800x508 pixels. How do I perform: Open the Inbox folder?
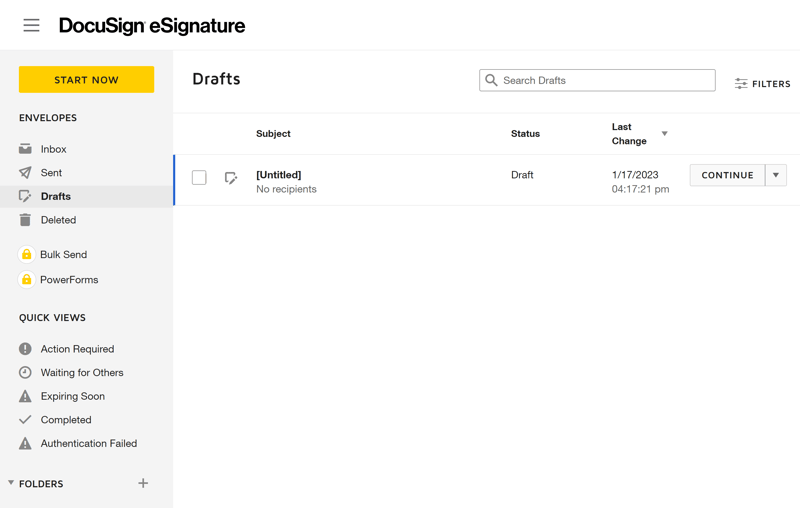(54, 149)
